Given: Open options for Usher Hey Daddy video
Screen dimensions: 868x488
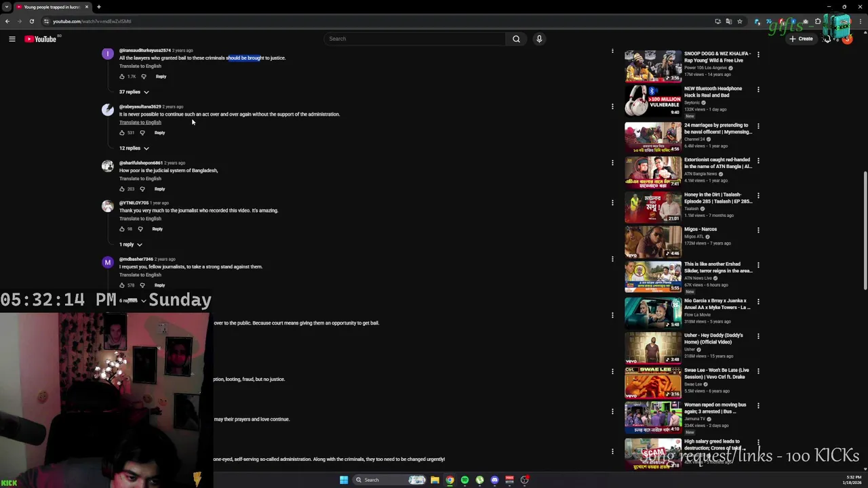Looking at the screenshot, I should [x=758, y=335].
